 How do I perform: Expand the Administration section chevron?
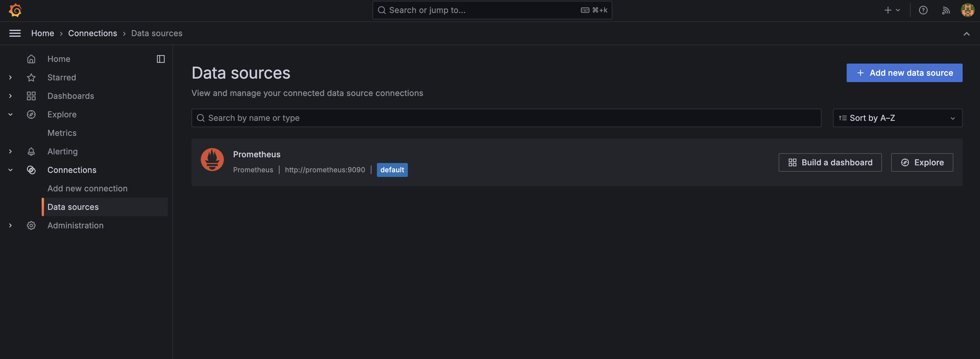coord(10,225)
